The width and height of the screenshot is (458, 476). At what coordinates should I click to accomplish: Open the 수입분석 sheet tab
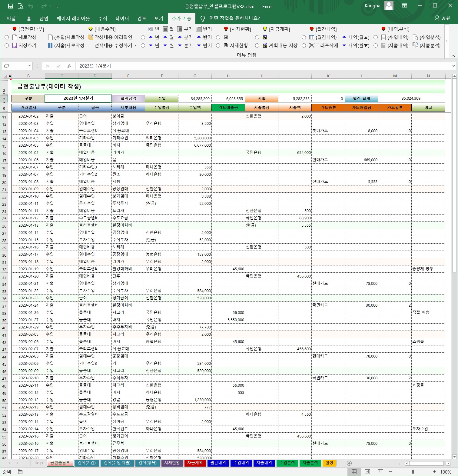click(x=287, y=463)
